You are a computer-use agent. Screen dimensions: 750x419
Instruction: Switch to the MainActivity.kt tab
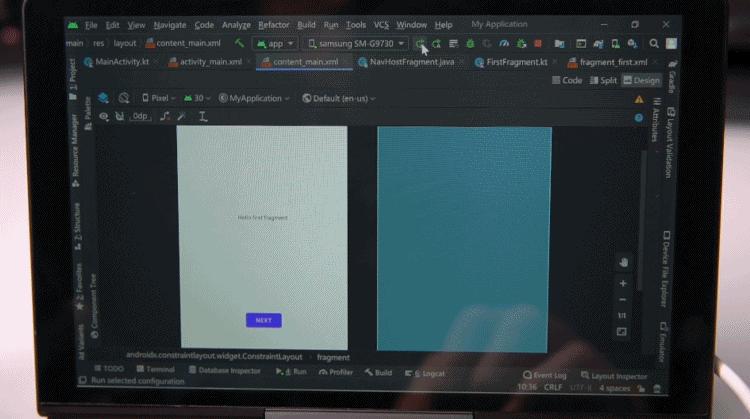point(118,62)
